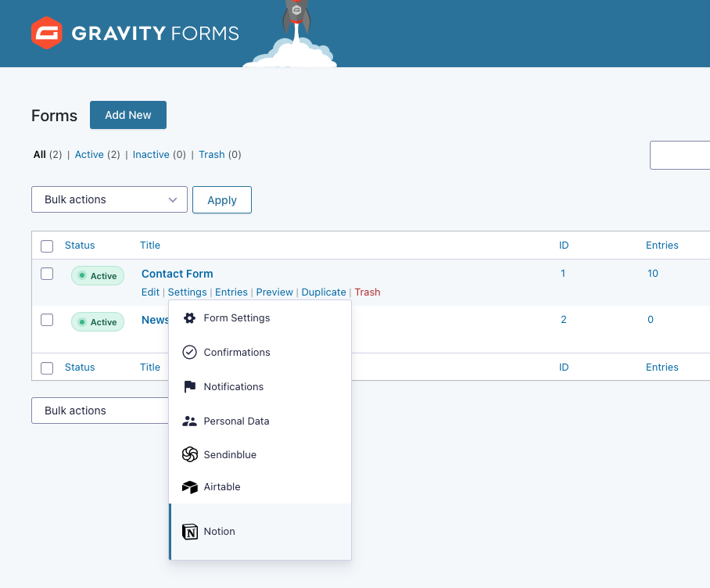The image size is (710, 588).
Task: Click Contact Form ID value 1
Action: [563, 274]
